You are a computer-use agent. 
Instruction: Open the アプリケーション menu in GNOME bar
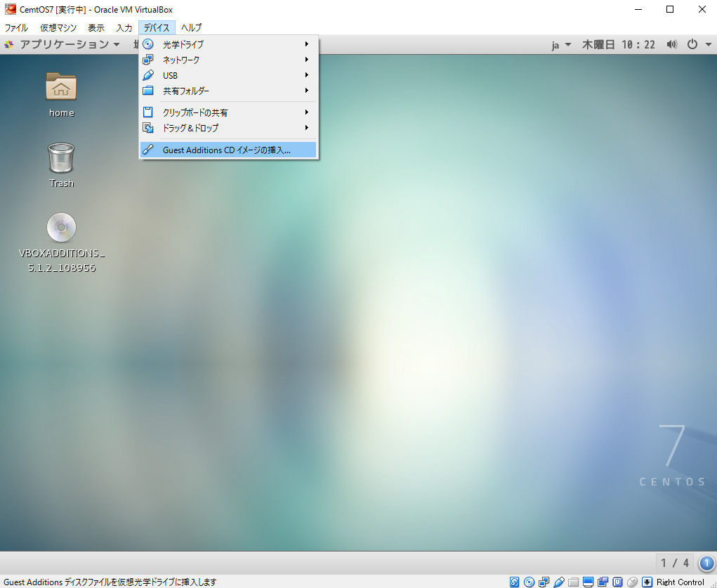(x=69, y=44)
